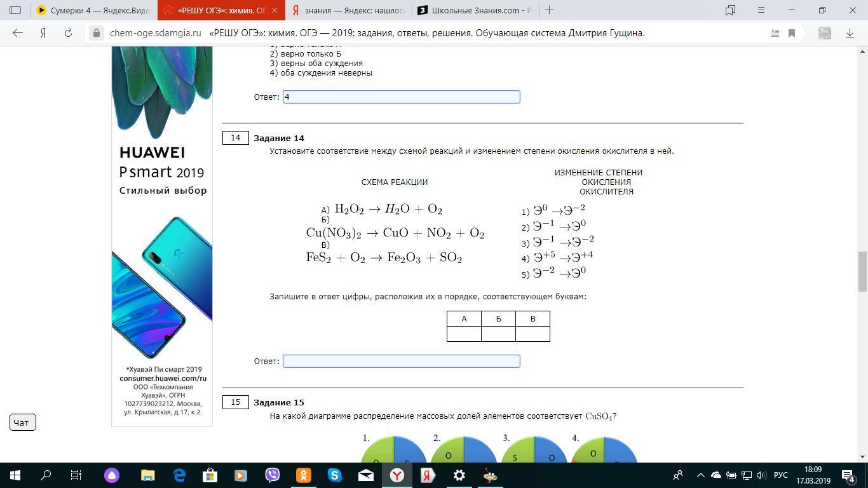The height and width of the screenshot is (488, 868).
Task: Click the Задание 14 heading
Action: point(279,138)
